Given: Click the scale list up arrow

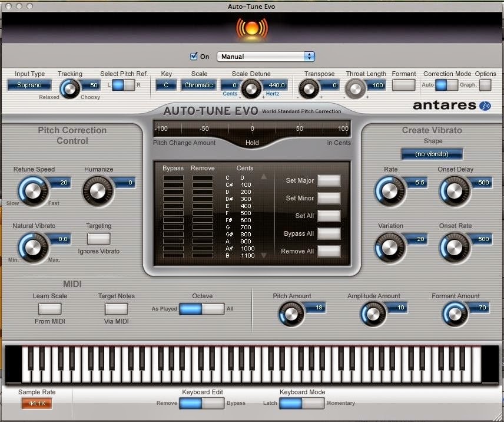Looking at the screenshot, I should 264,177.
